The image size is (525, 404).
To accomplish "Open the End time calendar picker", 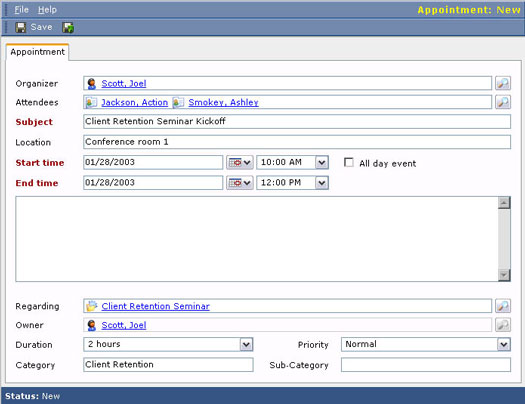I will (240, 183).
